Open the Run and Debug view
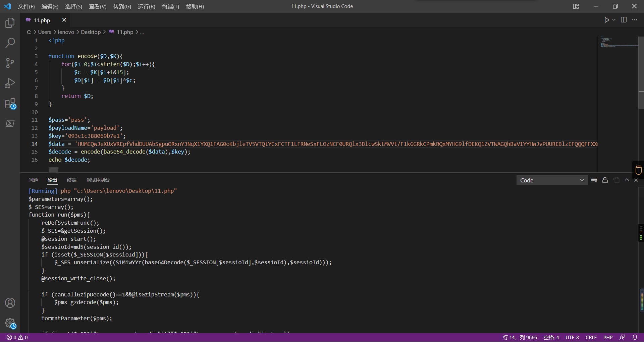This screenshot has height=342, width=644. click(x=10, y=83)
